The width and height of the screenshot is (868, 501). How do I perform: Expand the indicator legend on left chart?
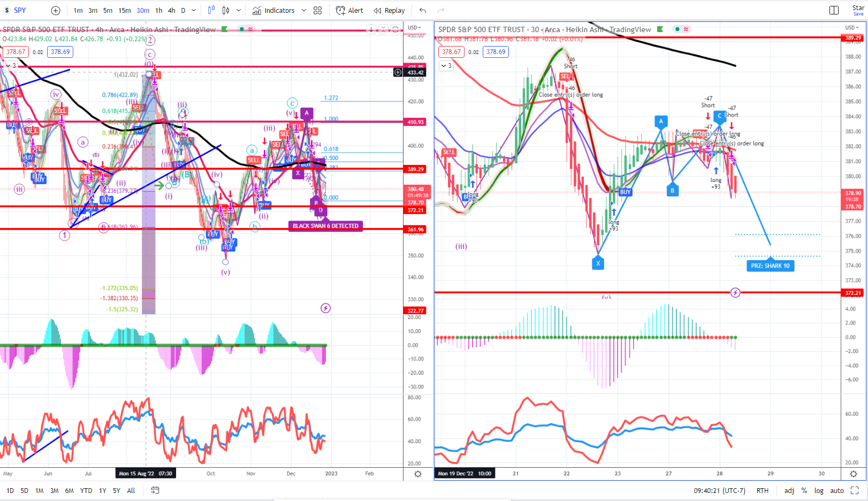coord(11,65)
